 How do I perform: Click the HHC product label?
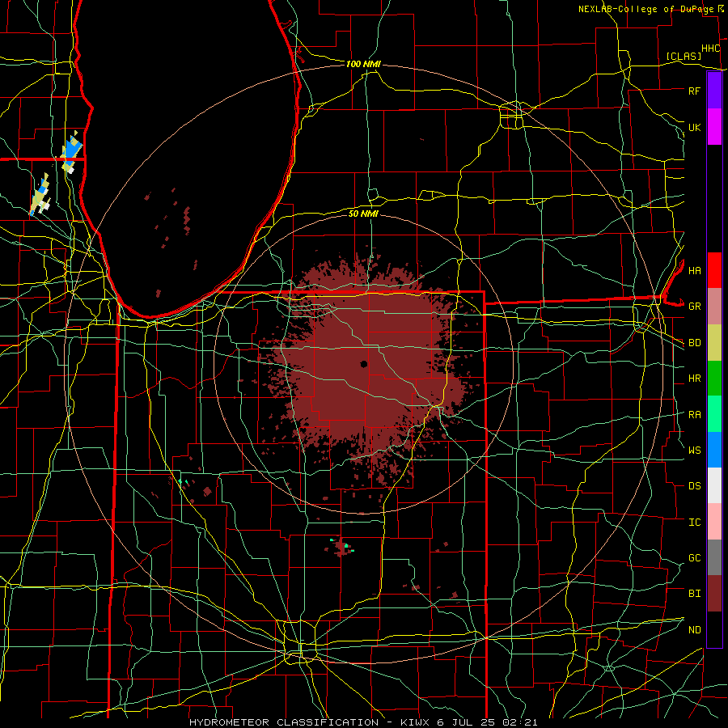(x=711, y=49)
